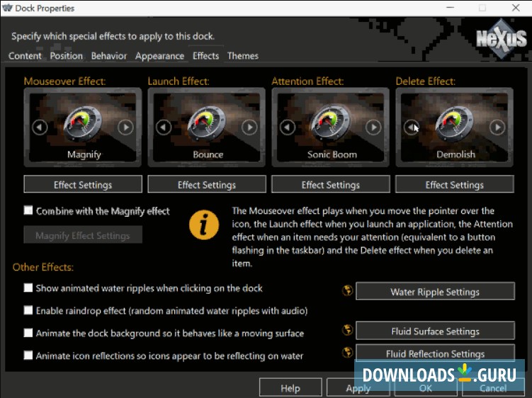532x398 pixels.
Task: Click the Attention Effect heading
Action: [307, 81]
